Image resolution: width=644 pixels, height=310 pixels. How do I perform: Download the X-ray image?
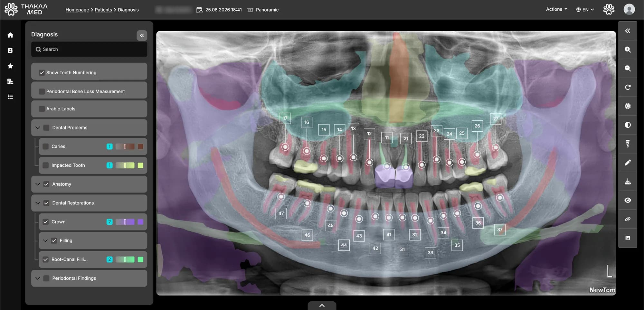(628, 182)
